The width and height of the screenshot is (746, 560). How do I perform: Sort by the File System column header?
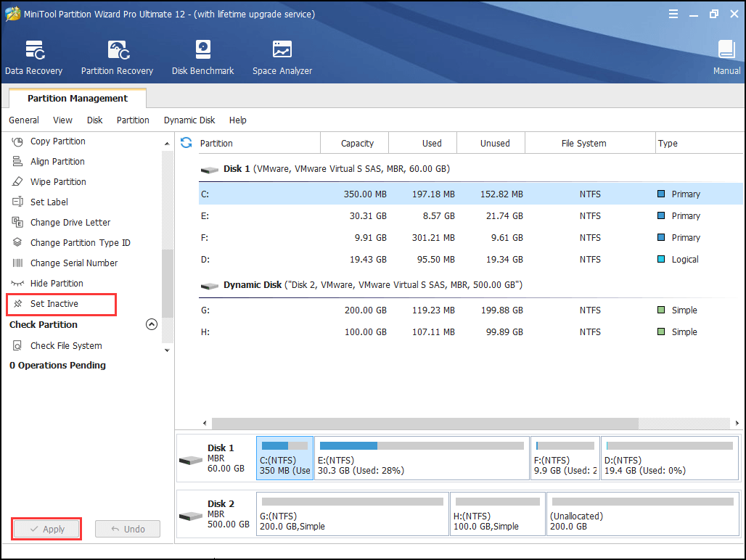click(590, 143)
